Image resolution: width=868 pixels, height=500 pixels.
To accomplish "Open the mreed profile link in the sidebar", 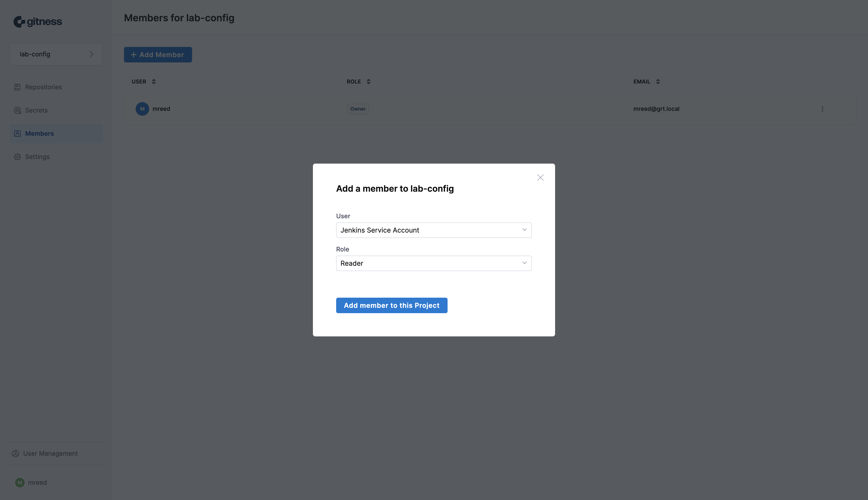I will pos(38,483).
